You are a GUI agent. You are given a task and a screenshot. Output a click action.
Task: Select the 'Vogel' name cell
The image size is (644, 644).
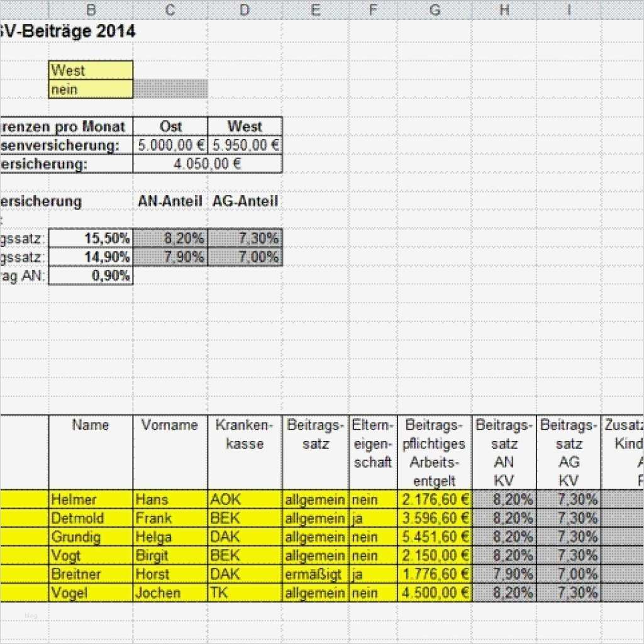[x=91, y=593]
